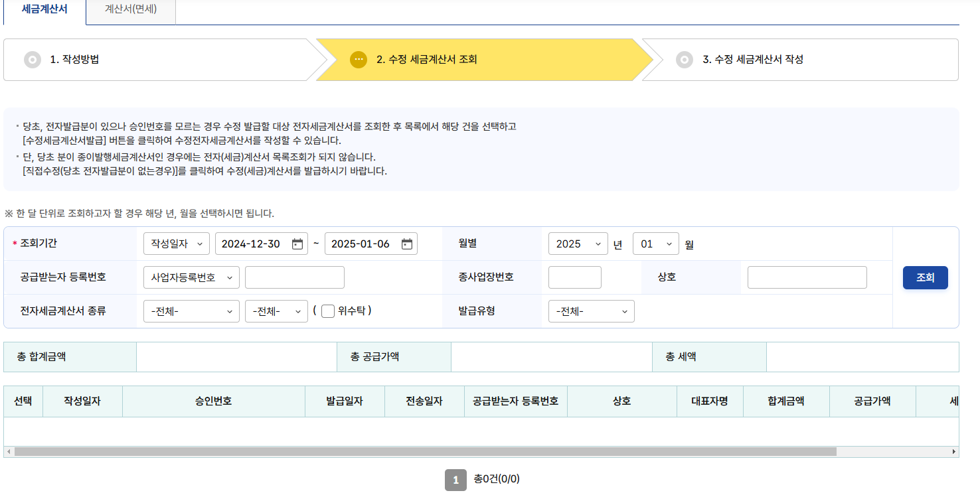Viewport: 980px width, 501px height.
Task: Open the 사업자등록번호 dropdown
Action: tap(191, 277)
